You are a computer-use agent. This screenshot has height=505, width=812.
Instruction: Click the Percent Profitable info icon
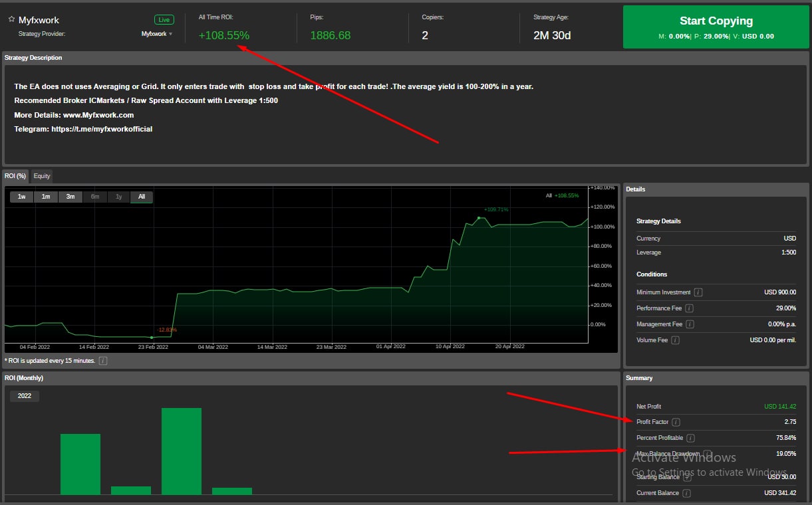690,438
